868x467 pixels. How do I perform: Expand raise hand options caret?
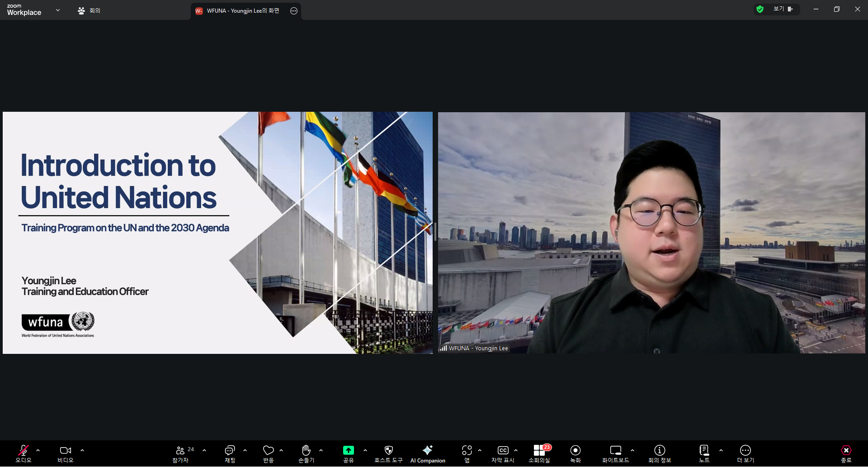click(x=321, y=450)
